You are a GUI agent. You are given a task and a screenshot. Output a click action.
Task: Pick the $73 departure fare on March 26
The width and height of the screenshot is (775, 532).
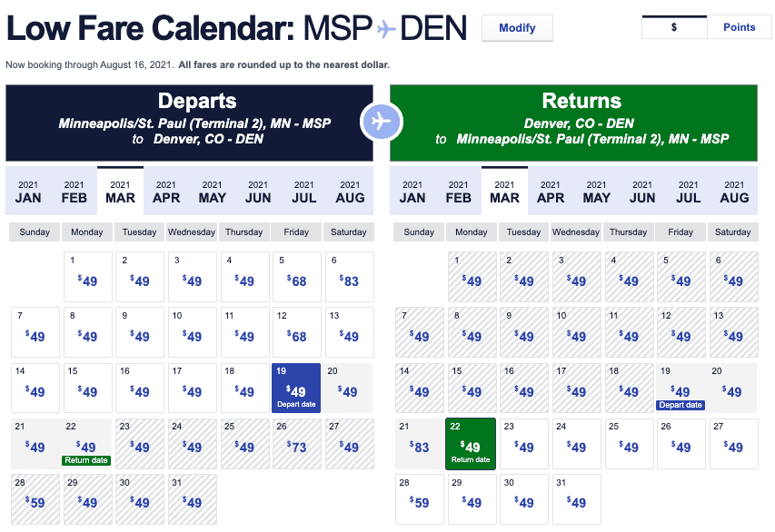[x=296, y=443]
